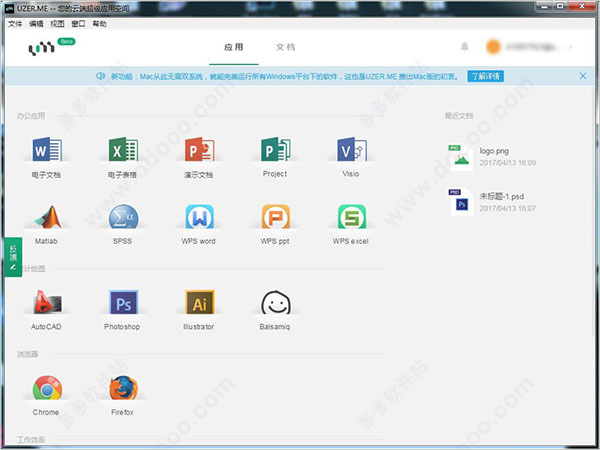Screen dimensions: 600x450
Task: Launch the Firefox browser icon
Action: [x=123, y=388]
